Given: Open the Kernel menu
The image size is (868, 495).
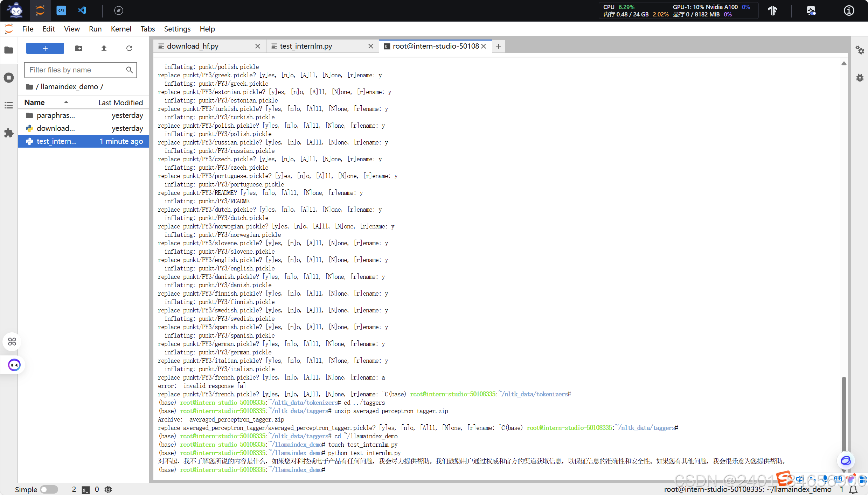Looking at the screenshot, I should pyautogui.click(x=121, y=29).
